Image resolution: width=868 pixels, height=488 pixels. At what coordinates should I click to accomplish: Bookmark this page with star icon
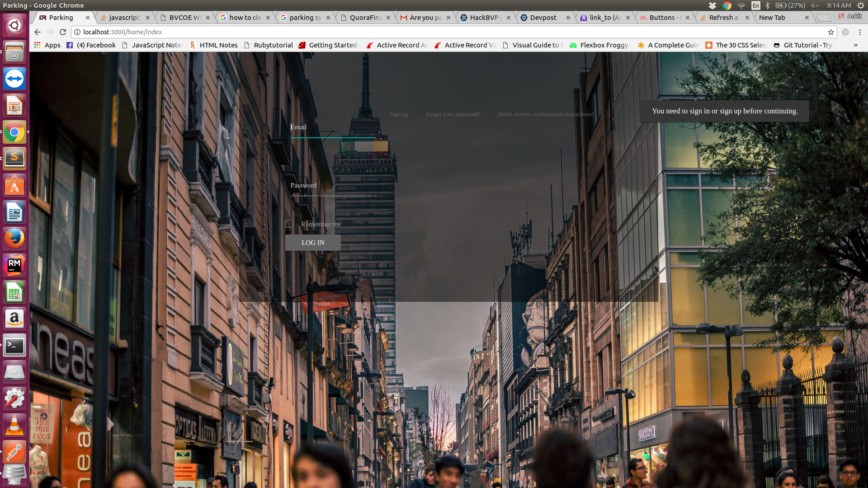(830, 32)
